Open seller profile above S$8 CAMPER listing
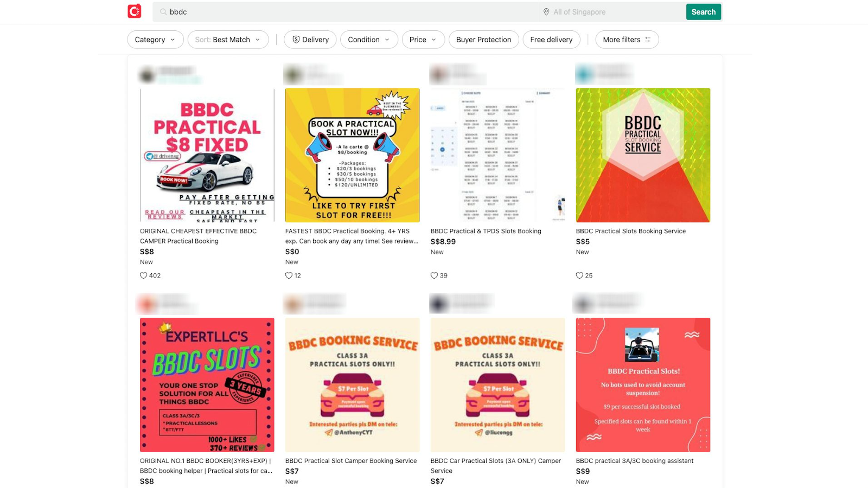This screenshot has height=488, width=868. pos(171,75)
